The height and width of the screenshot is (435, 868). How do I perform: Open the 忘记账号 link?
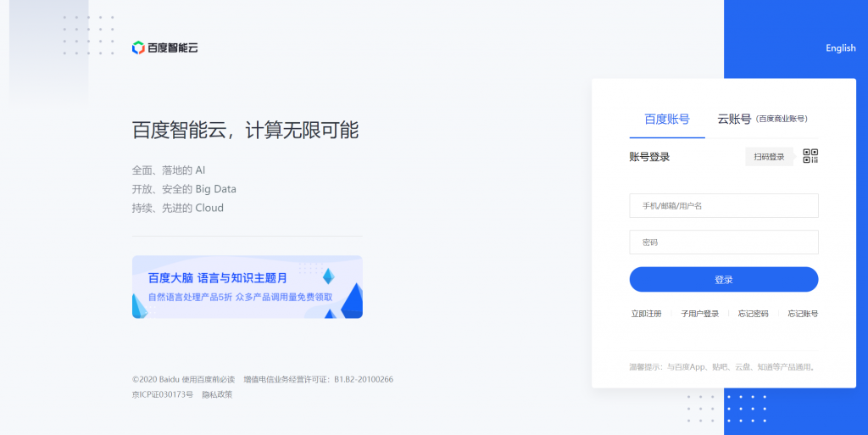(x=803, y=314)
